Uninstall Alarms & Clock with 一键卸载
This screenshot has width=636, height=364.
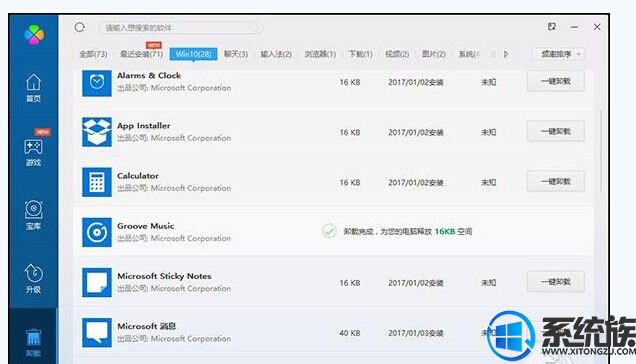pos(555,81)
